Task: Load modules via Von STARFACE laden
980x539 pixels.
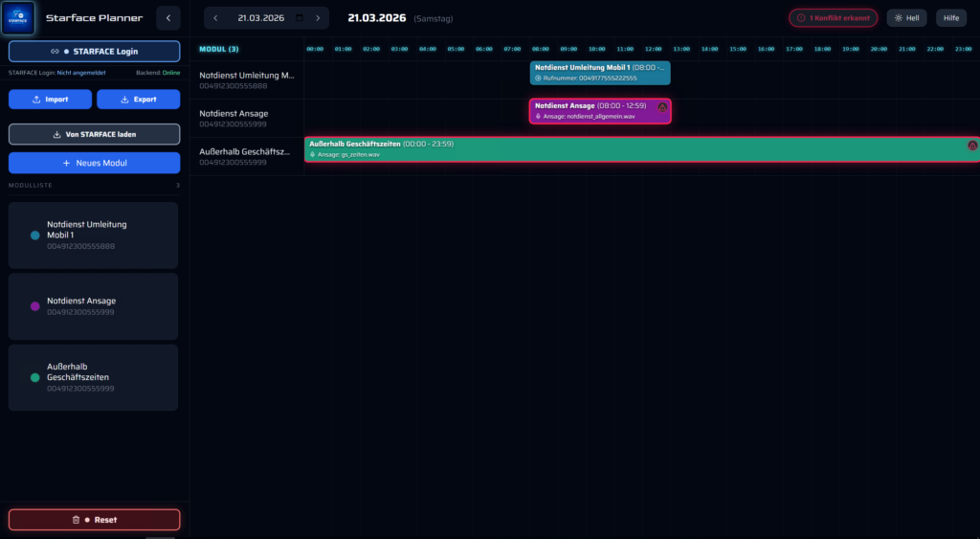Action: pyautogui.click(x=94, y=134)
